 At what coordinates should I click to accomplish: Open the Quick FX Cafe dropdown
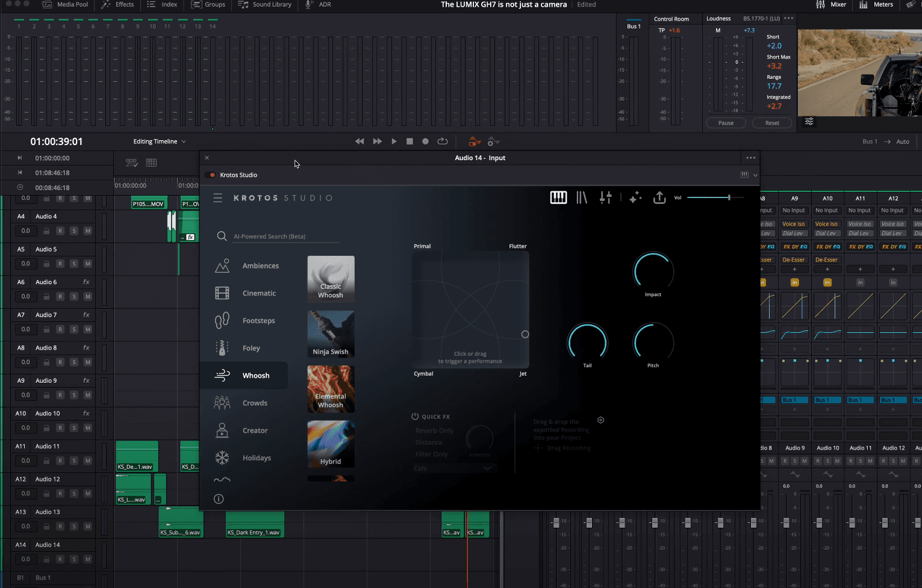pyautogui.click(x=453, y=468)
